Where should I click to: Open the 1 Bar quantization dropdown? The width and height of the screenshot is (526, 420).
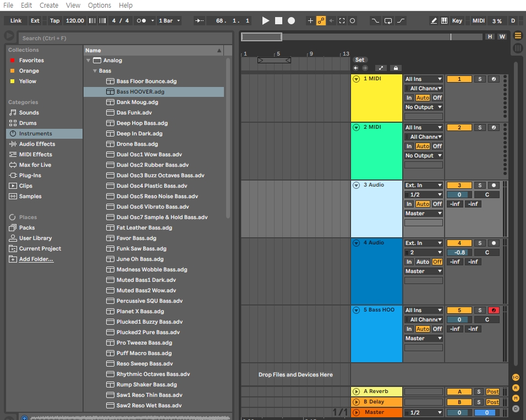(x=169, y=21)
